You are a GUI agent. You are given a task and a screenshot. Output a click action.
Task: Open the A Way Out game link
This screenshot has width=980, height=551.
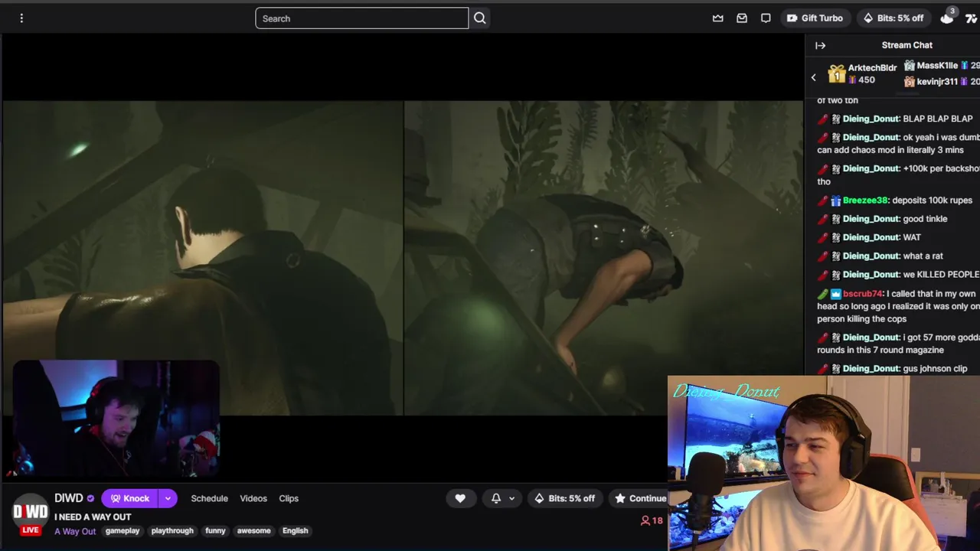click(75, 531)
